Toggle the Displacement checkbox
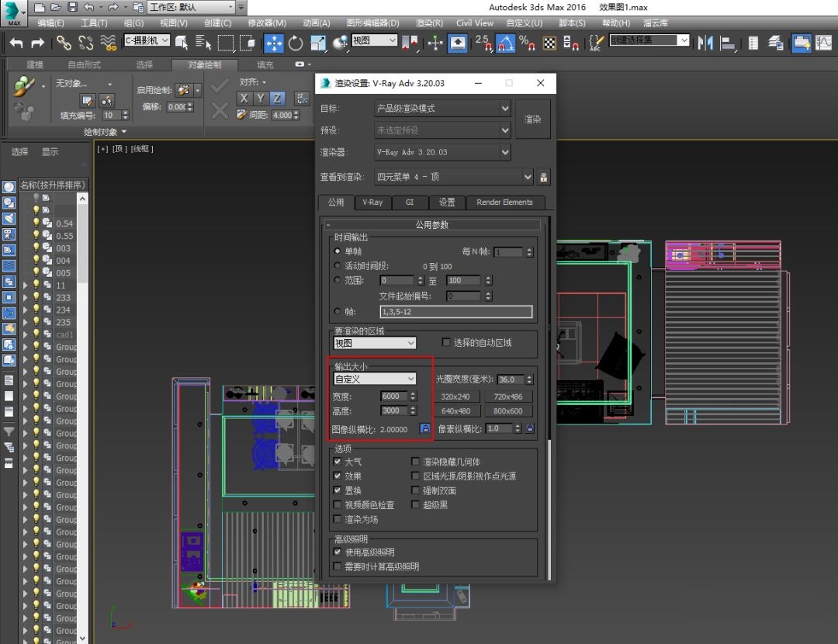Screen dimensions: 838x644 click(338, 490)
